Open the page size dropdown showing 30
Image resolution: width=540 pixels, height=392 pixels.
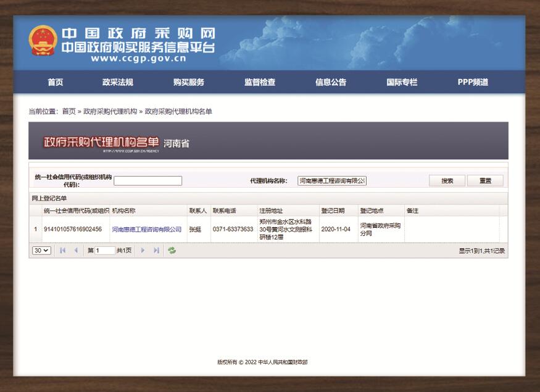[x=42, y=251]
